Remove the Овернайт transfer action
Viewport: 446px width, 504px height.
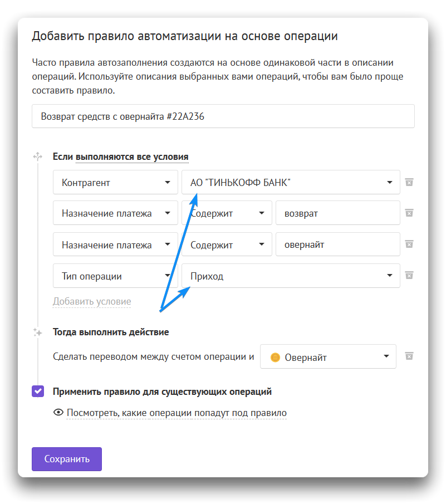pyautogui.click(x=409, y=356)
